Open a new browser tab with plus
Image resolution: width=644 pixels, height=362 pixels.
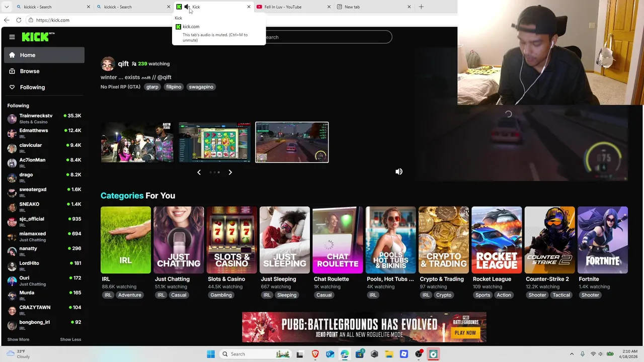click(421, 7)
